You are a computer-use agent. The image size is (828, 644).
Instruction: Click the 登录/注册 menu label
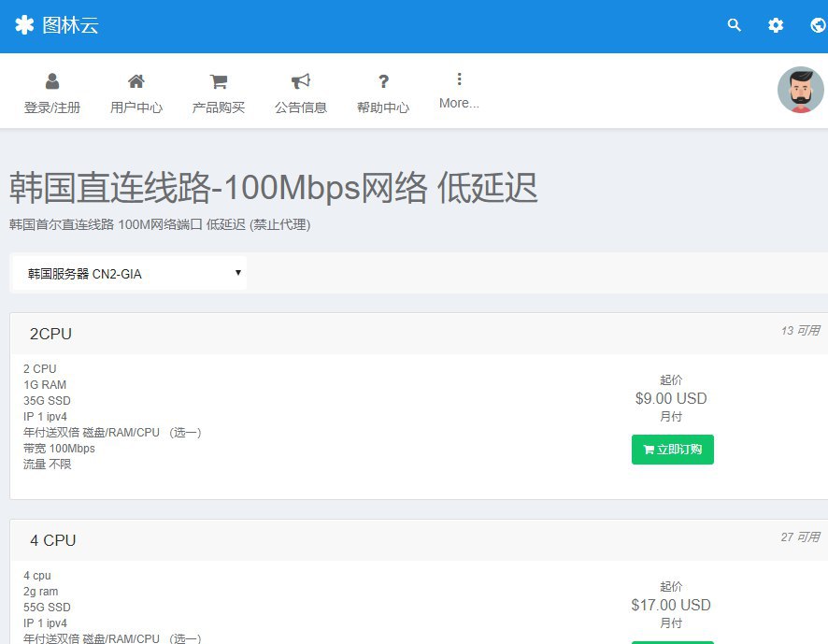(x=52, y=107)
